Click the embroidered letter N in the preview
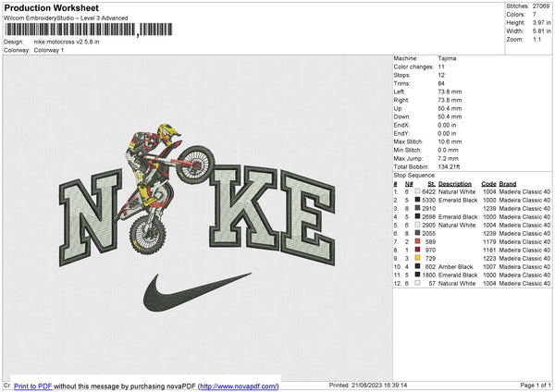The height and width of the screenshot is (392, 555). click(91, 219)
